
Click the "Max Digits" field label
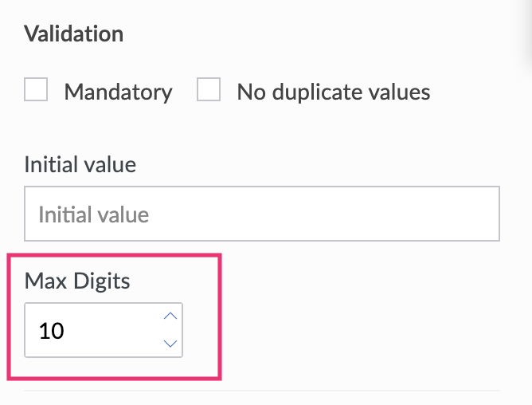pyautogui.click(x=76, y=281)
